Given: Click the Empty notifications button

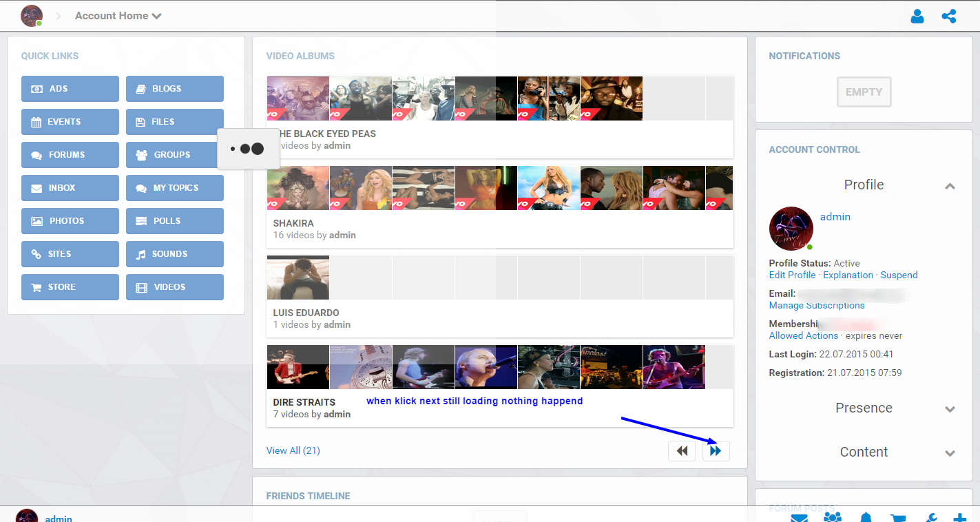Looking at the screenshot, I should click(864, 92).
